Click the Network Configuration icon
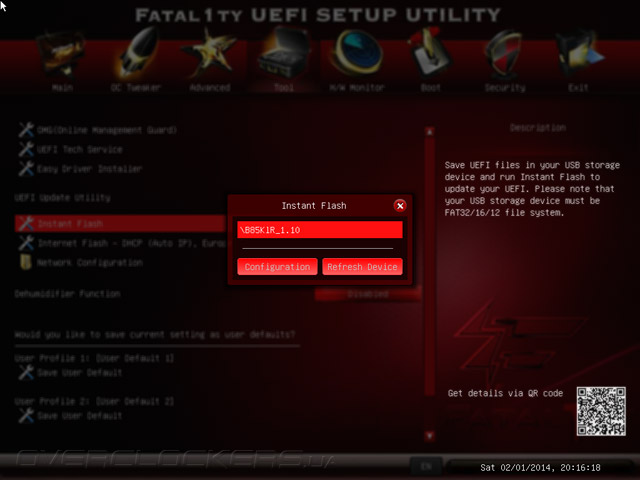640x480 pixels. [x=26, y=262]
